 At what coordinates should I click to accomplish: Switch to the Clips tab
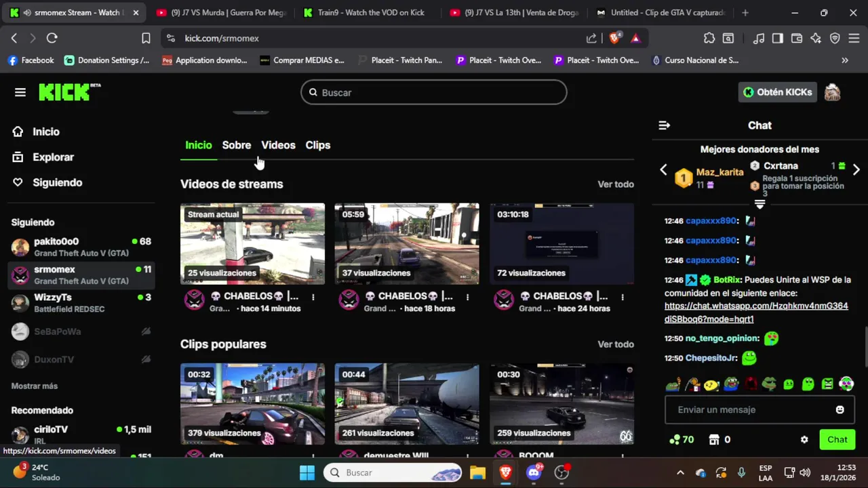(318, 145)
